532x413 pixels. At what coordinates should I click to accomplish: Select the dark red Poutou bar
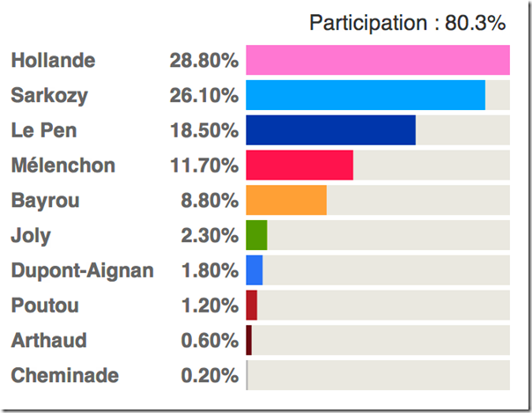[252, 305]
